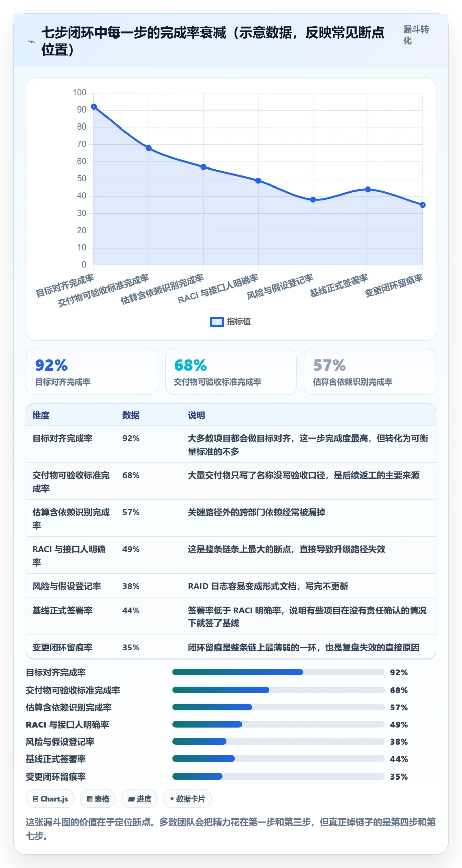Select the 49% table cell

coord(131,549)
